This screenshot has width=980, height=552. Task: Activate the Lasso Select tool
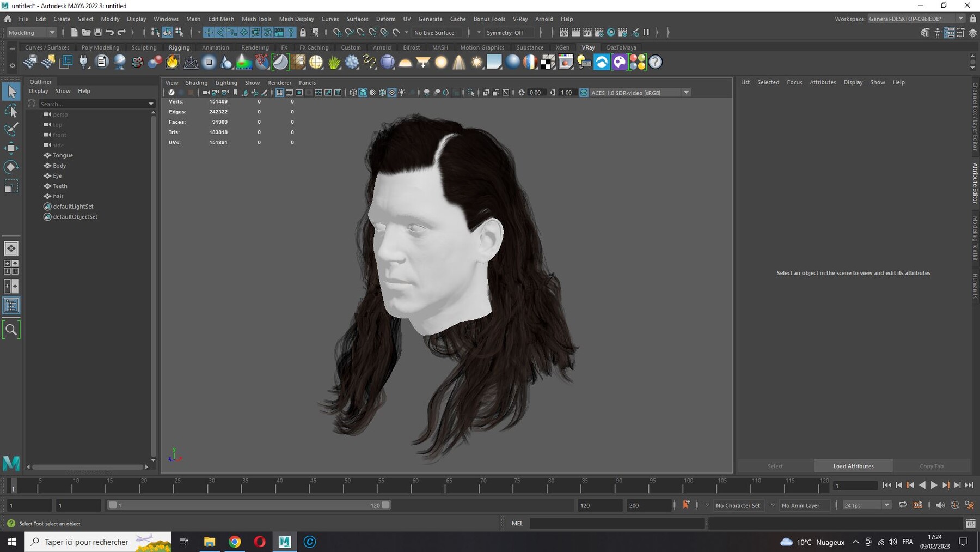click(11, 111)
